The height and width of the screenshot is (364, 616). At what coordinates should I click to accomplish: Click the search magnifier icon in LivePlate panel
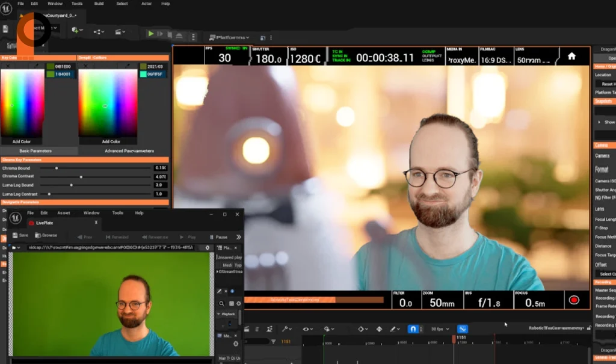[222, 303]
